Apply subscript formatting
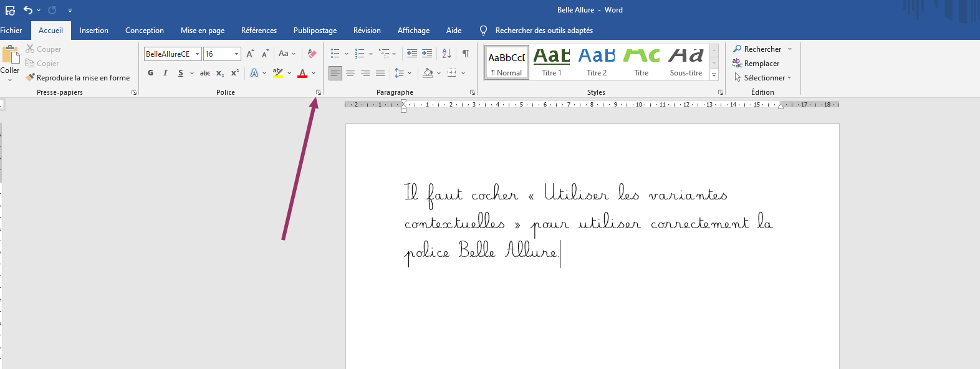This screenshot has height=369, width=980. coord(220,73)
